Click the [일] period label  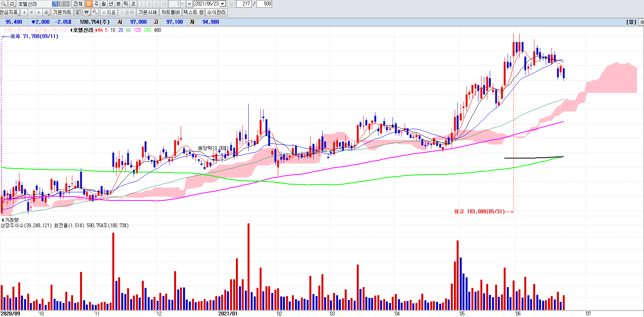631,22
